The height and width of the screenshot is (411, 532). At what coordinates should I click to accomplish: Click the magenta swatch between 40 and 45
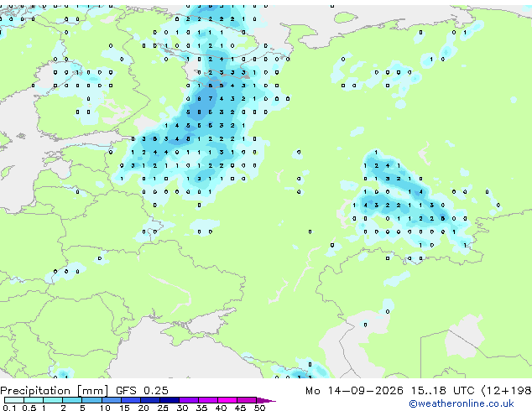click(227, 400)
